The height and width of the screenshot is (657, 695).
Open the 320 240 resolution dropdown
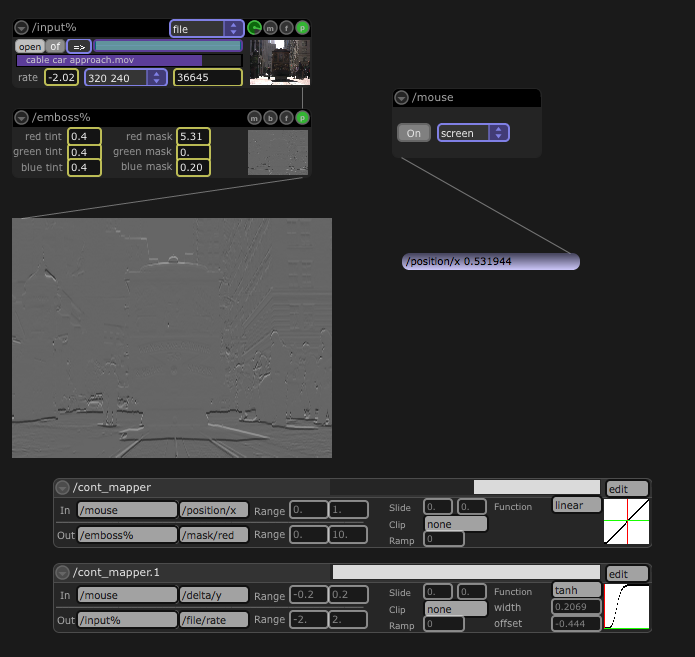click(x=125, y=77)
